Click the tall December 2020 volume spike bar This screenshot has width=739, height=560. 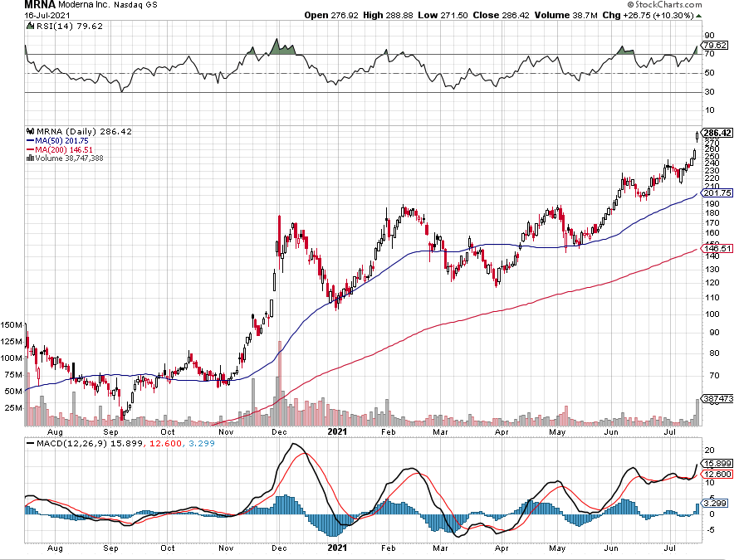pyautogui.click(x=280, y=383)
